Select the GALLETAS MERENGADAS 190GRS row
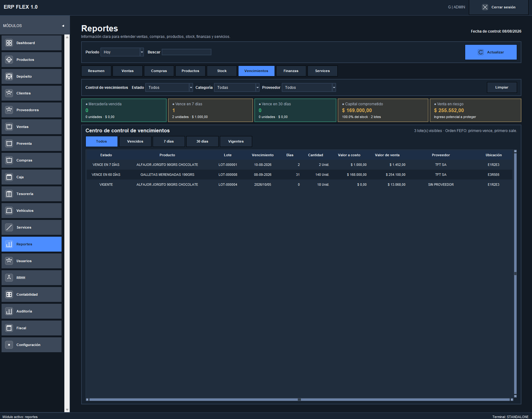The width and height of the screenshot is (532, 419). [299, 175]
